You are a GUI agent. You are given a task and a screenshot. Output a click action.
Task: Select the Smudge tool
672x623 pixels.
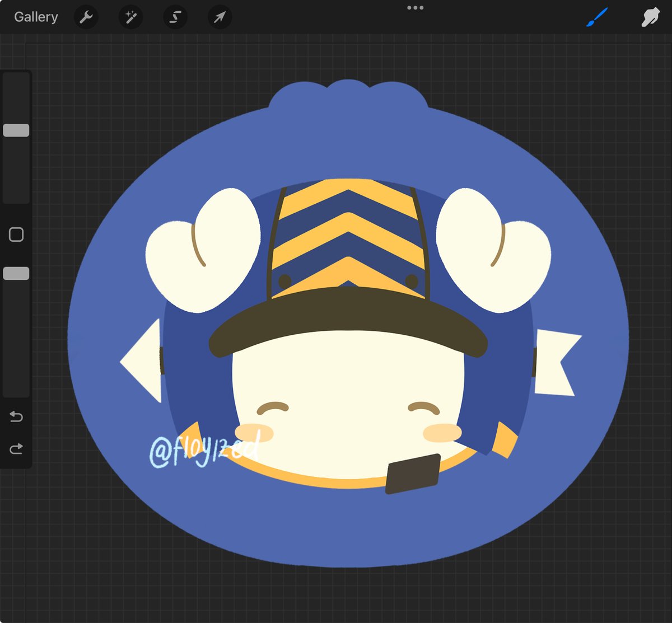(x=650, y=17)
